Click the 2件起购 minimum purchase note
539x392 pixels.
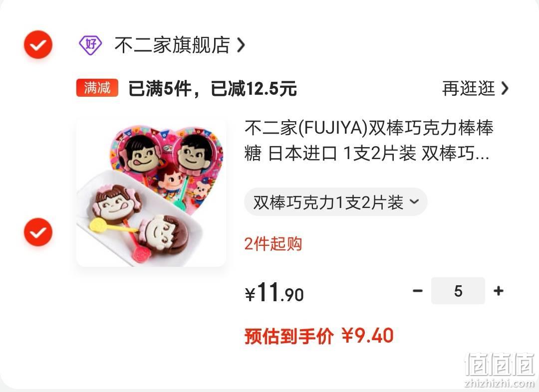click(x=273, y=244)
